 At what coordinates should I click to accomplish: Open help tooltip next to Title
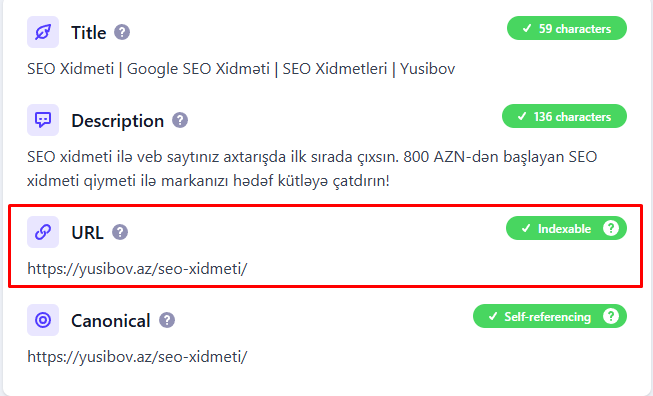[122, 32]
